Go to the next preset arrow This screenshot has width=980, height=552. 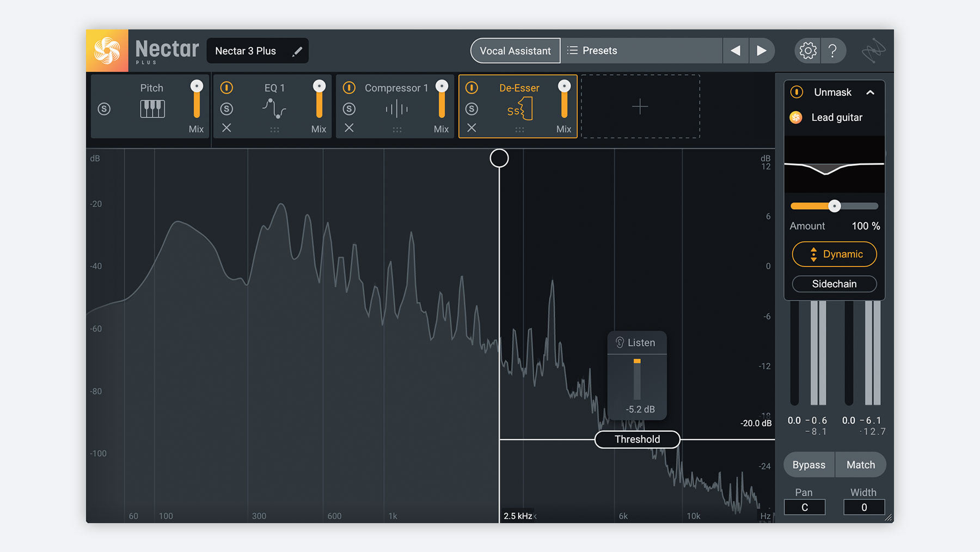762,51
